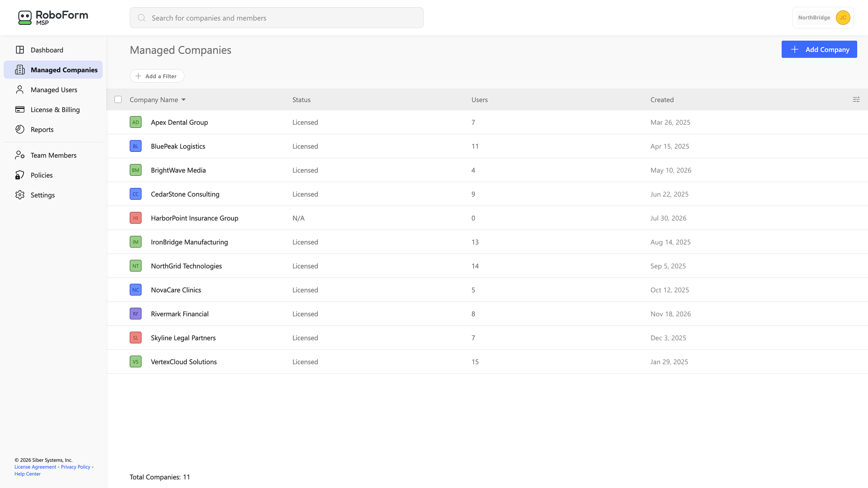Go to Managed Users page
Viewport: 868px width, 488px height.
(53, 89)
